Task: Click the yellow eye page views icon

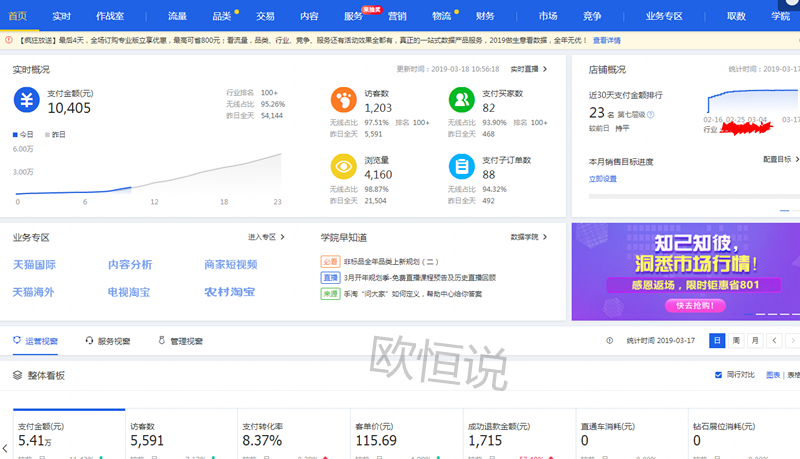Action: click(343, 166)
